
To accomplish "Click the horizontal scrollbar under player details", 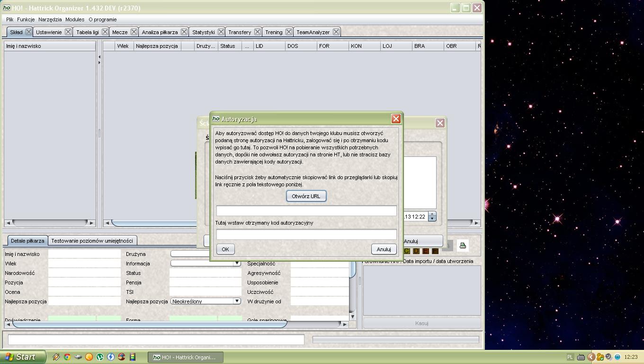I will [x=149, y=324].
